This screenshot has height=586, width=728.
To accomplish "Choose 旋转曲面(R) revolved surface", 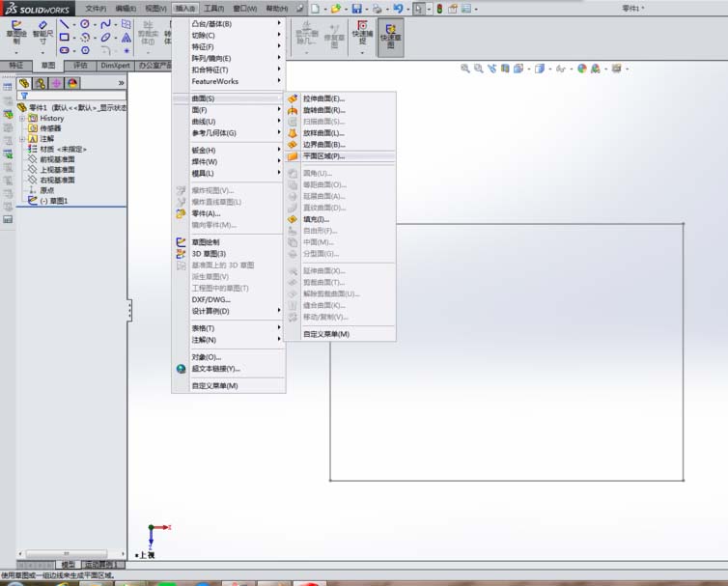I will tap(340, 110).
